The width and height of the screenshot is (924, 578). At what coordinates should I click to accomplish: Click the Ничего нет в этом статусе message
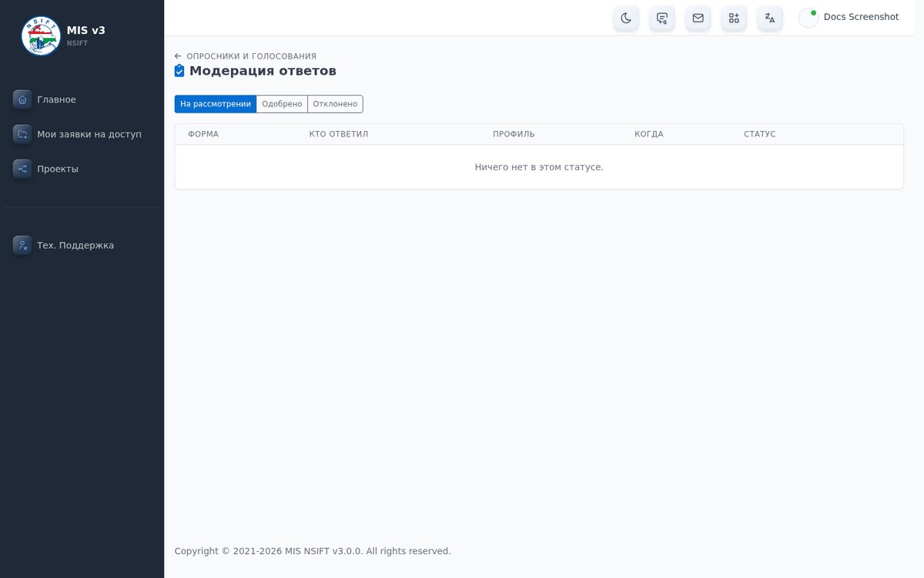pos(539,167)
